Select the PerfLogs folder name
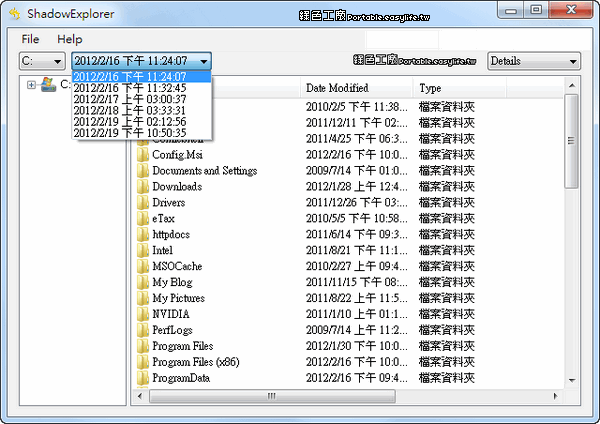 (x=173, y=330)
